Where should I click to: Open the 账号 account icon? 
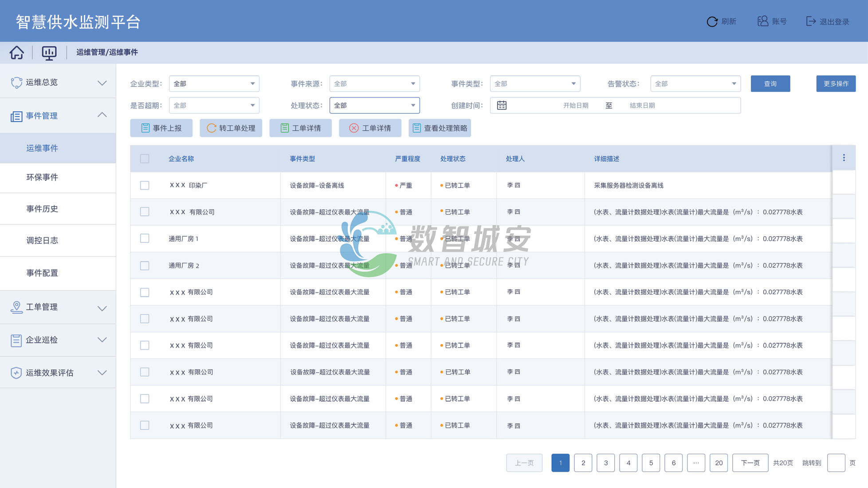762,21
